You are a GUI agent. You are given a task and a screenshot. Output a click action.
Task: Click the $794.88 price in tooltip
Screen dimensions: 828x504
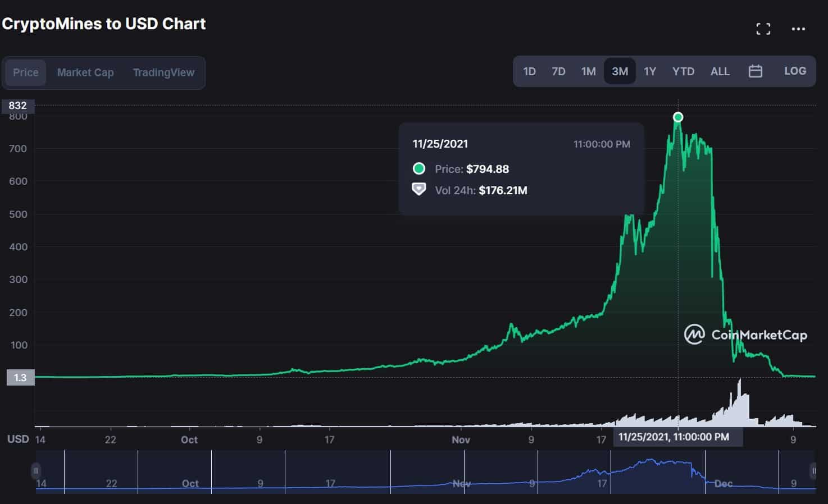click(x=488, y=169)
